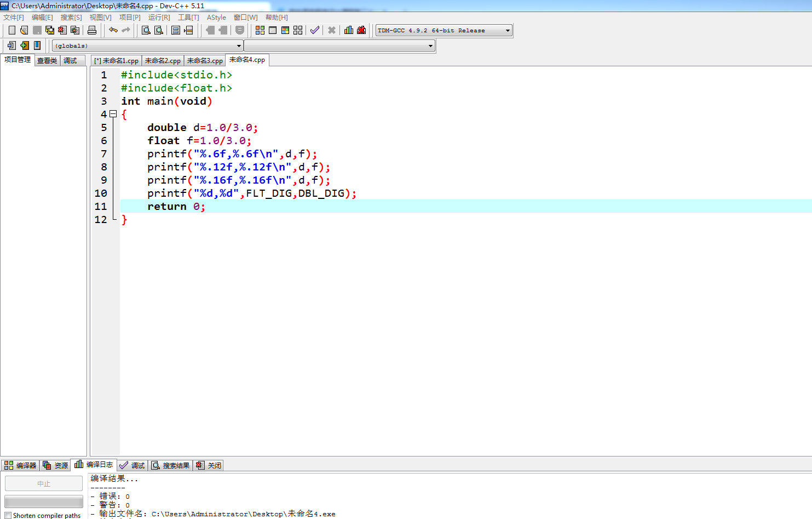Screen dimensions: 812x519
Task: Open the 运行[R] menu
Action: tap(159, 18)
